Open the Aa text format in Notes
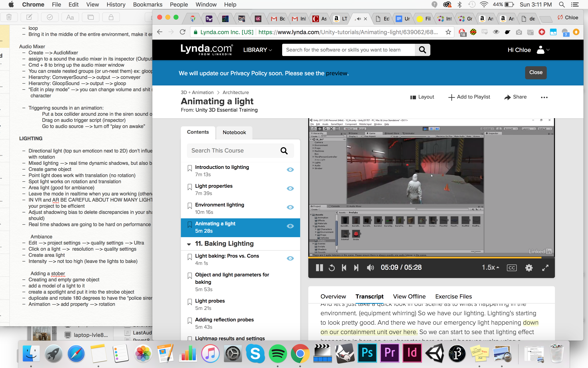The height and width of the screenshot is (368, 588). (x=70, y=17)
